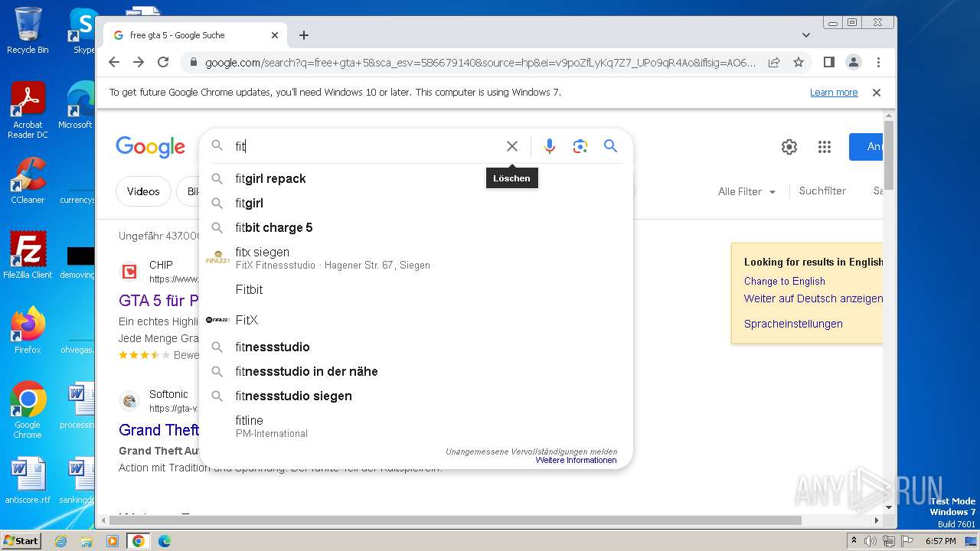Share this page from the address bar
The width and height of the screenshot is (980, 551).
(774, 62)
